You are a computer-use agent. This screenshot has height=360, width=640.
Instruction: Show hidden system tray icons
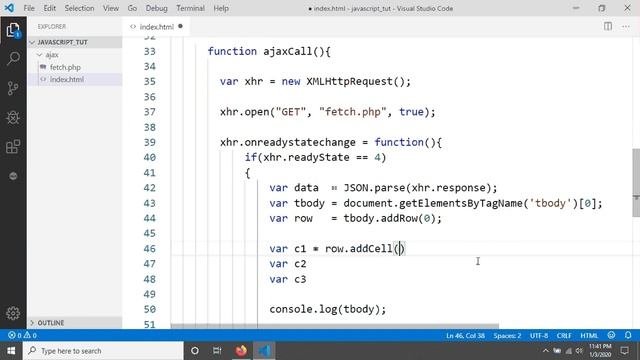(546, 351)
